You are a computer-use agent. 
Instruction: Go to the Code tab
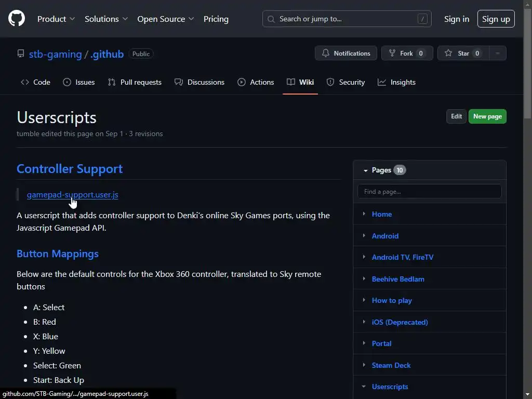point(35,82)
